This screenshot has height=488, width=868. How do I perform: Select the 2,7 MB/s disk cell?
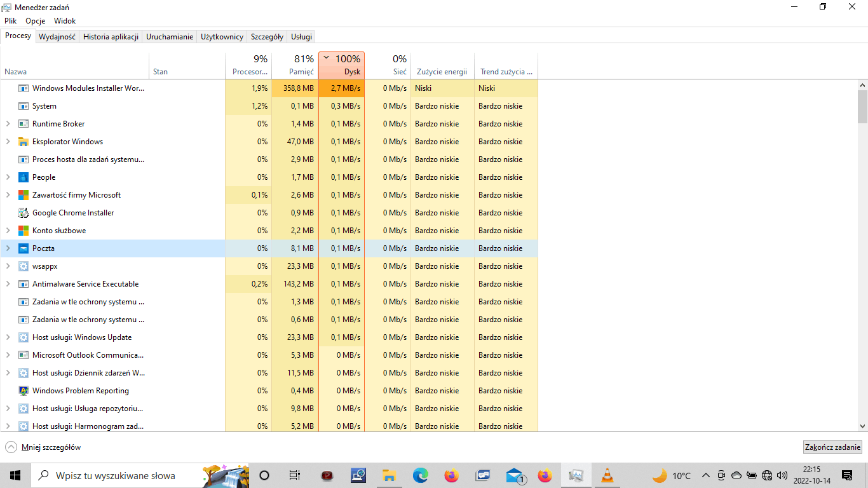(342, 88)
